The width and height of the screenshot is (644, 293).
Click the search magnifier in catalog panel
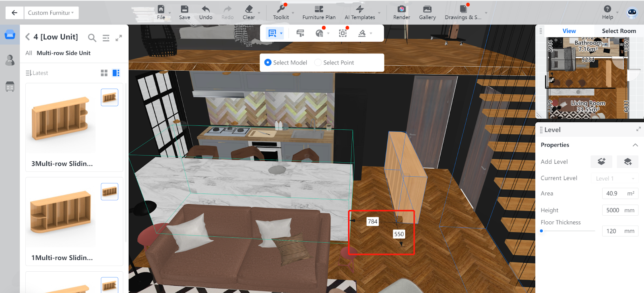92,38
